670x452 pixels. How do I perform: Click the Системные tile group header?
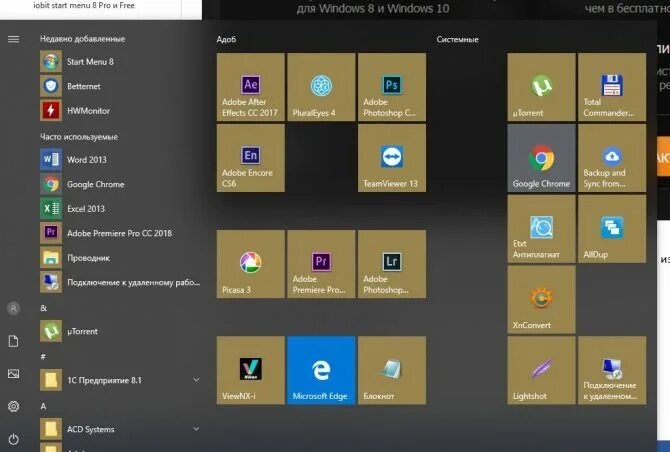457,39
